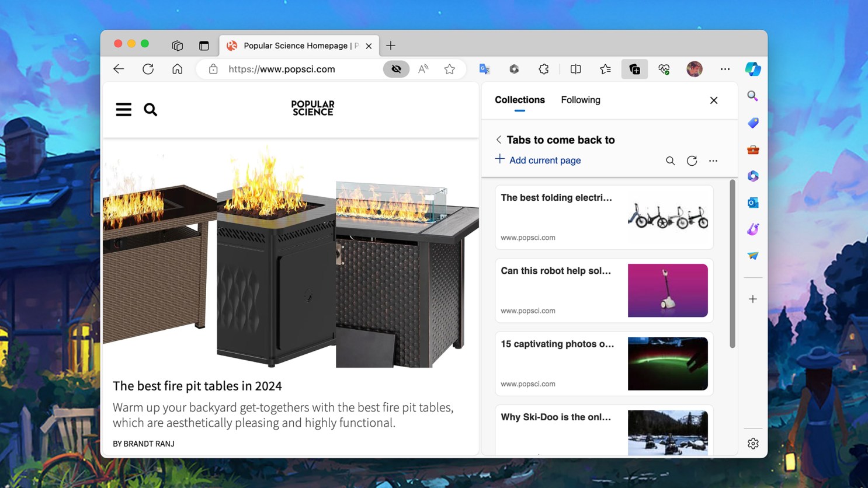Open the Extensions puzzle-piece icon

tap(543, 69)
